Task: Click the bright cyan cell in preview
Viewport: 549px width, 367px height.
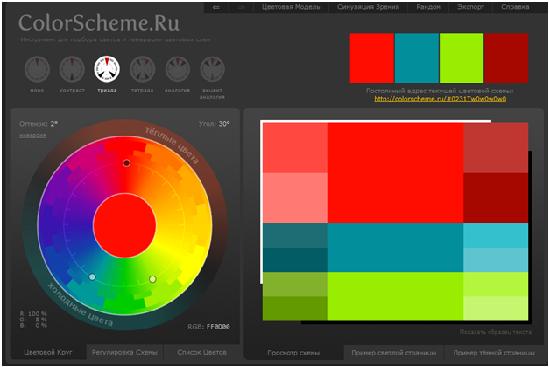Action: [x=495, y=235]
